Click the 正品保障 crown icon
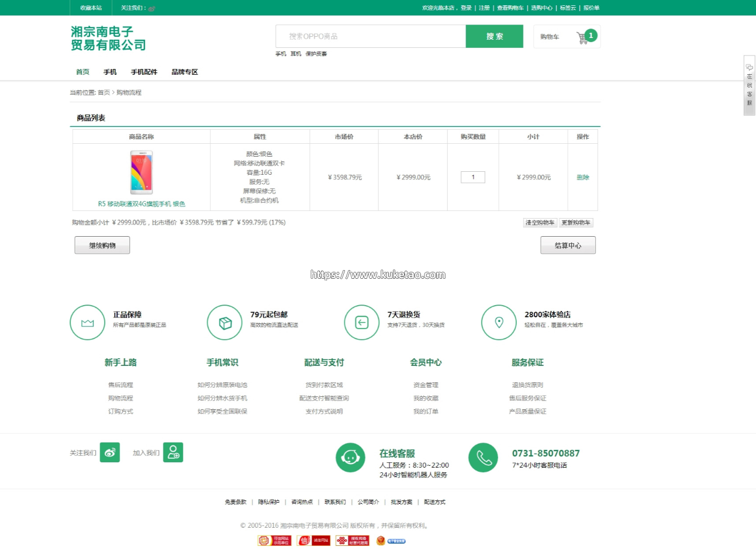This screenshot has width=756, height=550. coord(88,323)
